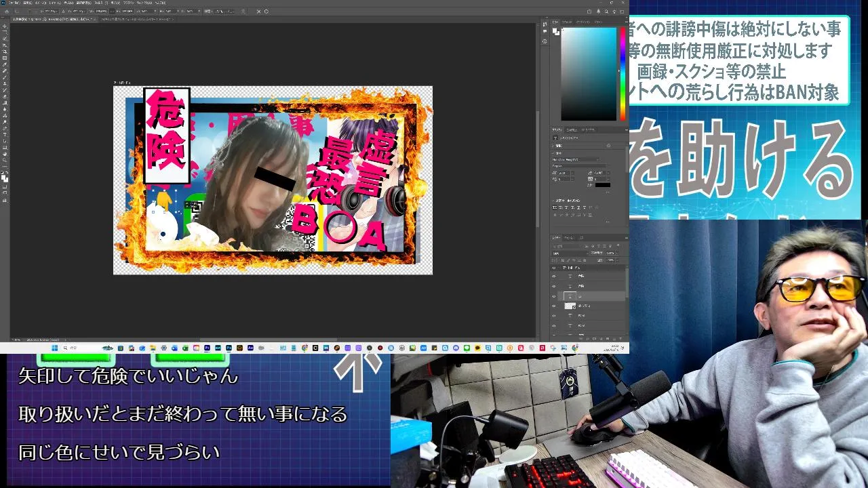Hide text layer directly below the shape layer
The width and height of the screenshot is (868, 488).
(x=553, y=316)
